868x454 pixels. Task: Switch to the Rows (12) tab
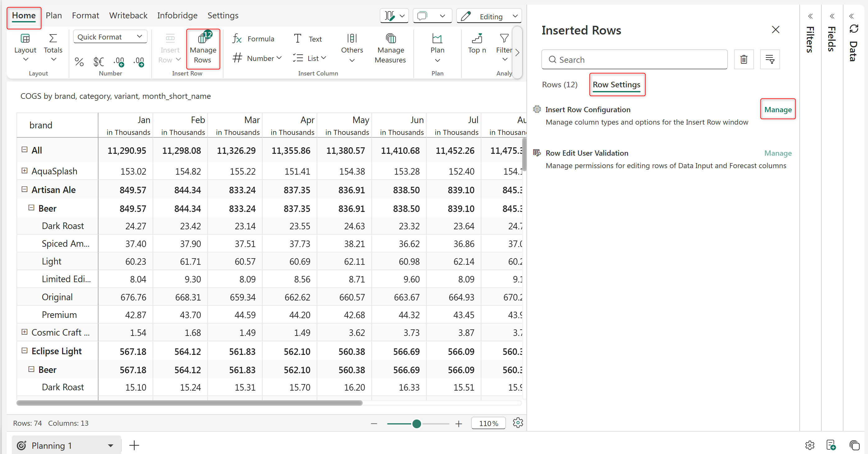click(x=559, y=85)
